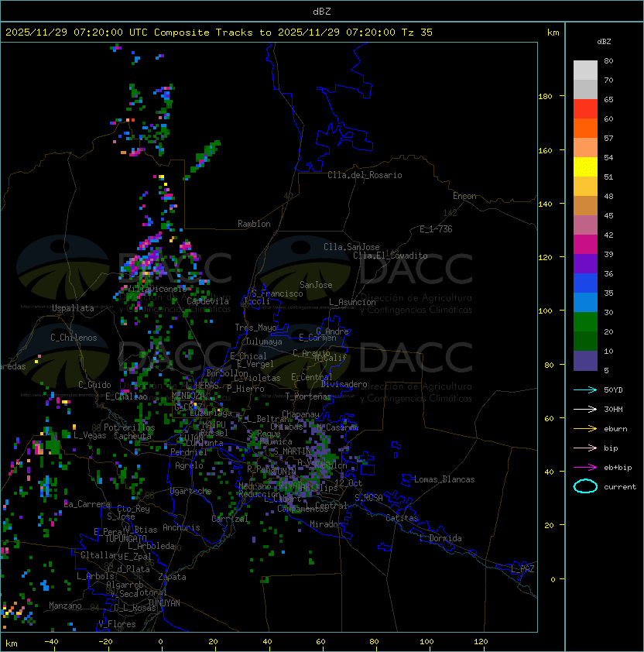Click the '-40' tick on bottom km axis
Screen dimensions: 644x652
point(51,642)
